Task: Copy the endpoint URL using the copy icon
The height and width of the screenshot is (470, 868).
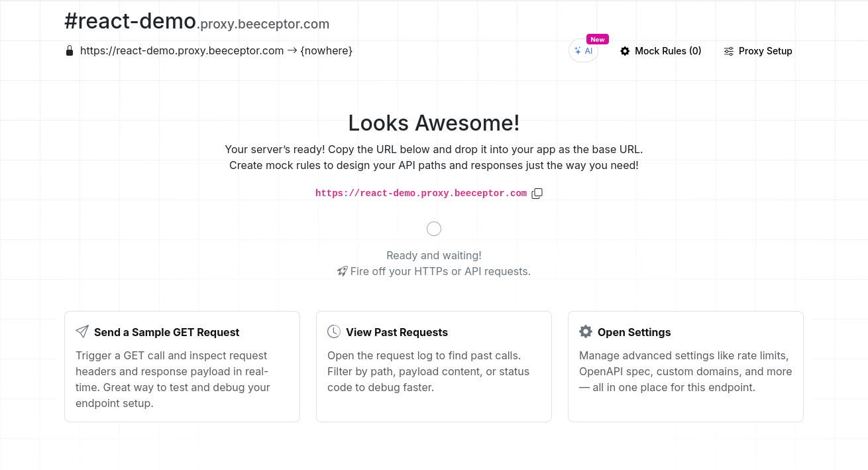Action: tap(537, 193)
